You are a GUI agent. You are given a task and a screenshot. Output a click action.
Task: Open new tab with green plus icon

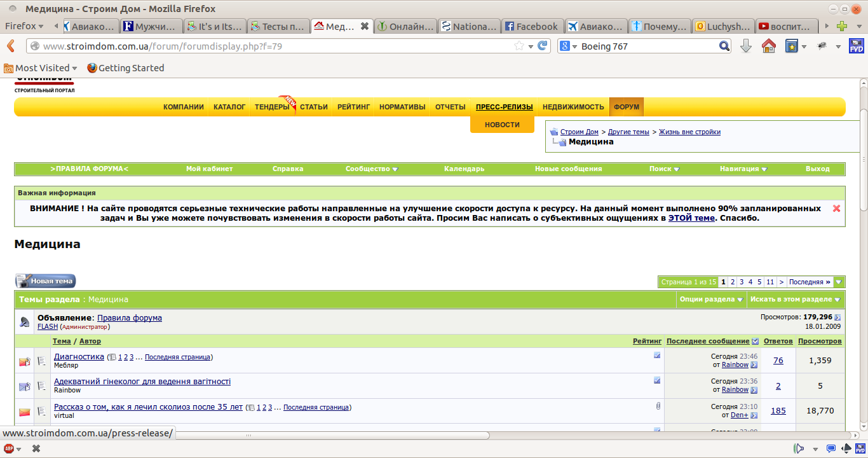point(842,26)
